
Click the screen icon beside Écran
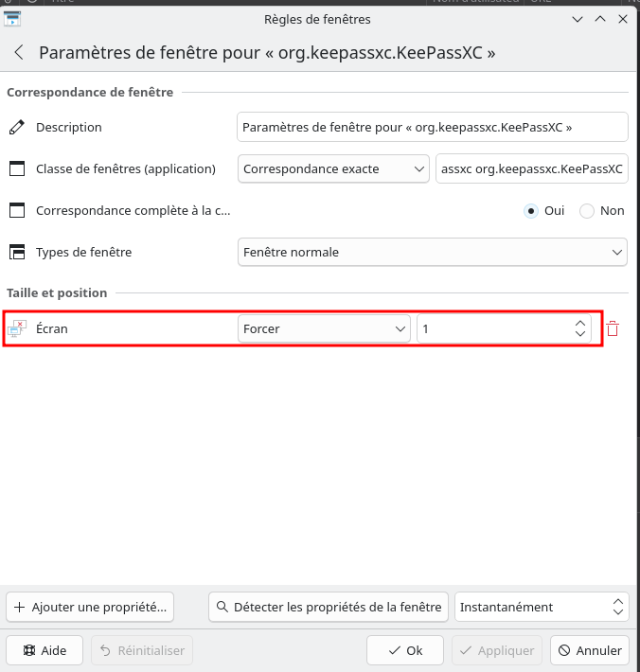click(16, 329)
